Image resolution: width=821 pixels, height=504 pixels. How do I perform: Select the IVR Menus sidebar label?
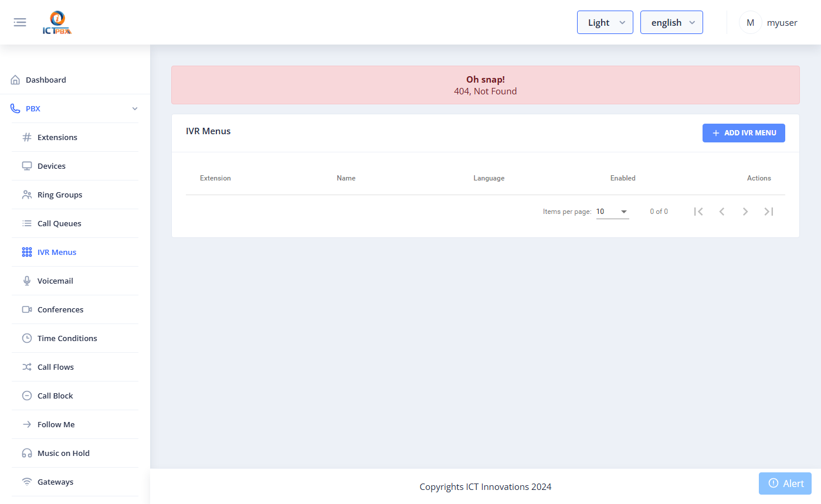57,252
